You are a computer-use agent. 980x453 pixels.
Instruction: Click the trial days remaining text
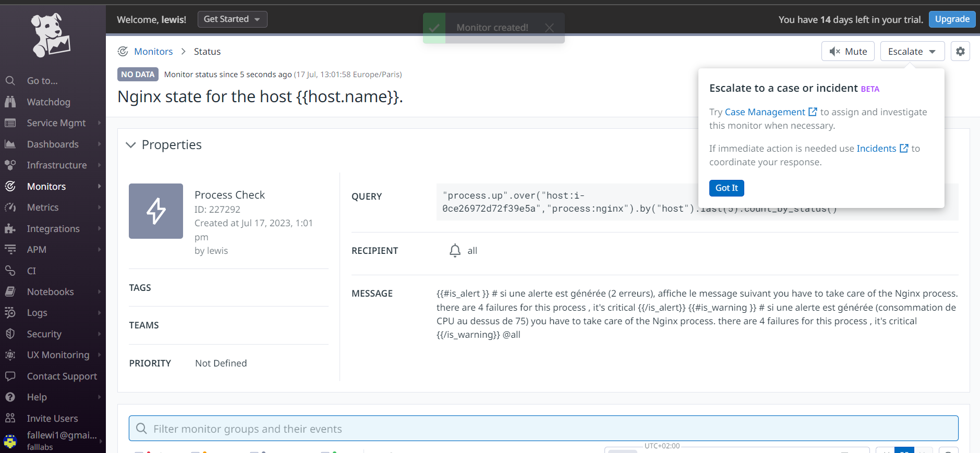(x=851, y=19)
